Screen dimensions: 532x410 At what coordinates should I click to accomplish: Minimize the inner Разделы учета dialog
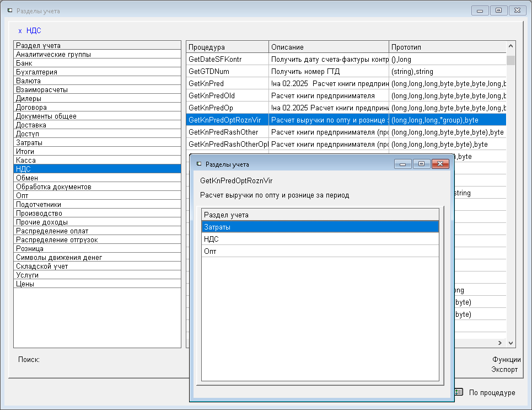click(x=403, y=164)
